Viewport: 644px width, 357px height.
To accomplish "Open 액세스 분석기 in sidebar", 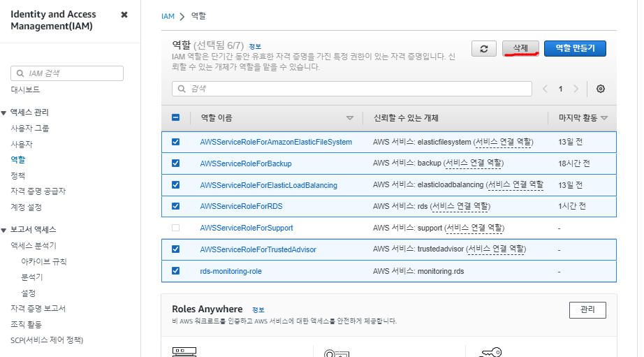I will (x=34, y=246).
